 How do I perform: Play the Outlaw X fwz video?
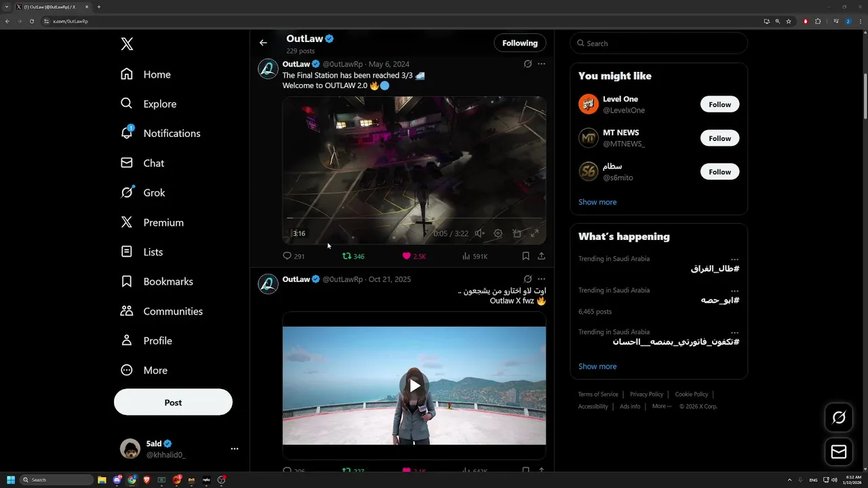click(414, 386)
